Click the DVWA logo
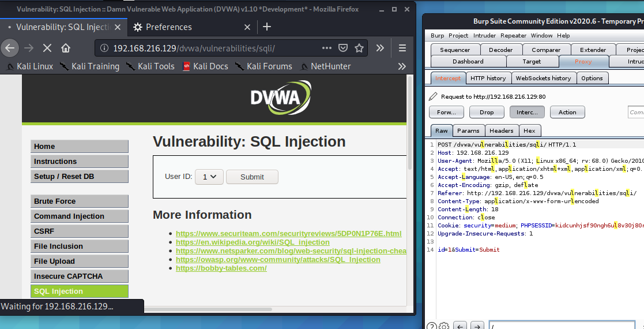 [281, 98]
